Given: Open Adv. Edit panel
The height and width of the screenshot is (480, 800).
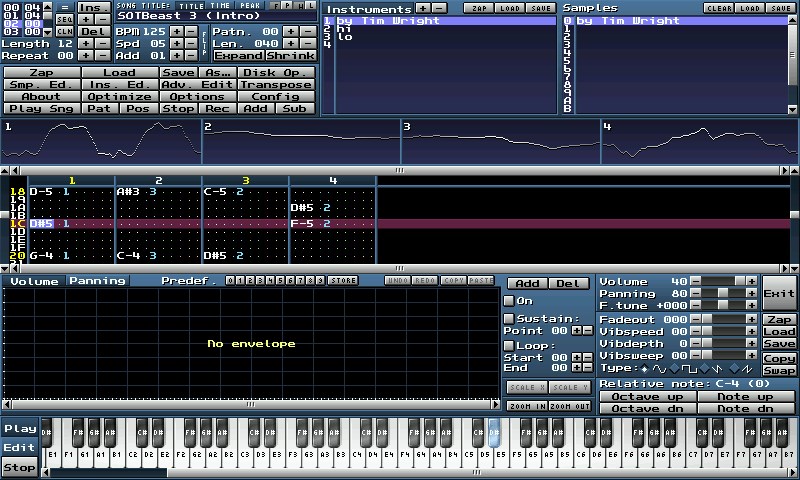Looking at the screenshot, I should click(x=198, y=85).
